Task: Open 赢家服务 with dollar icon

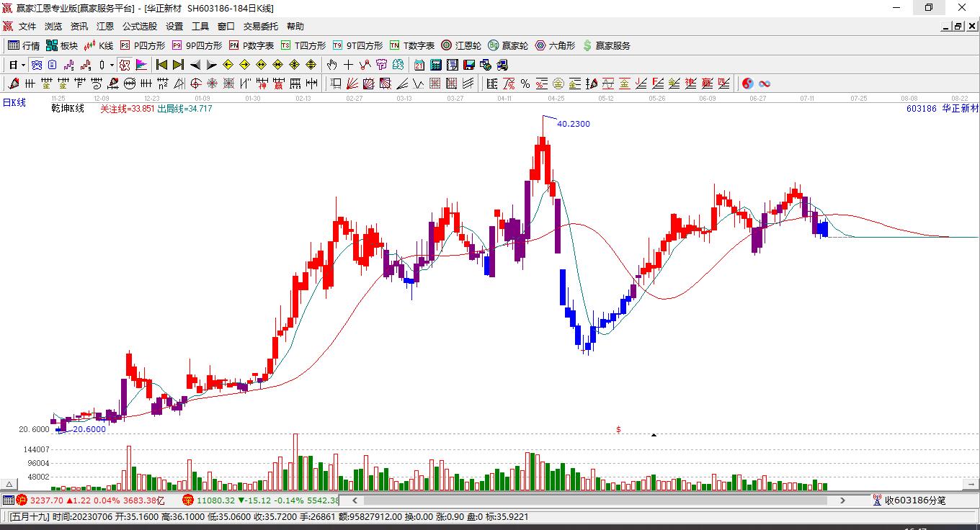Action: click(606, 45)
